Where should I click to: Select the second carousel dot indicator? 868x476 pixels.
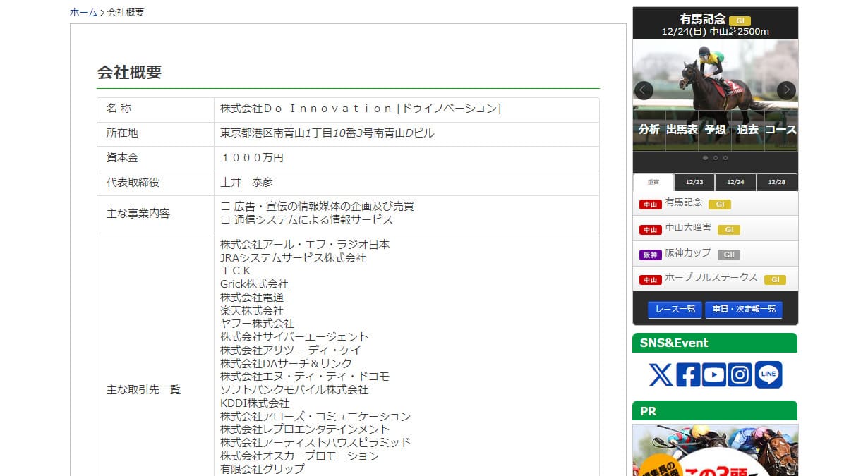pos(716,158)
